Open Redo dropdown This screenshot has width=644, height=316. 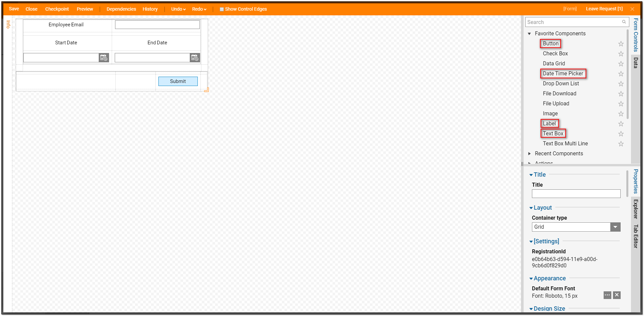coord(199,9)
